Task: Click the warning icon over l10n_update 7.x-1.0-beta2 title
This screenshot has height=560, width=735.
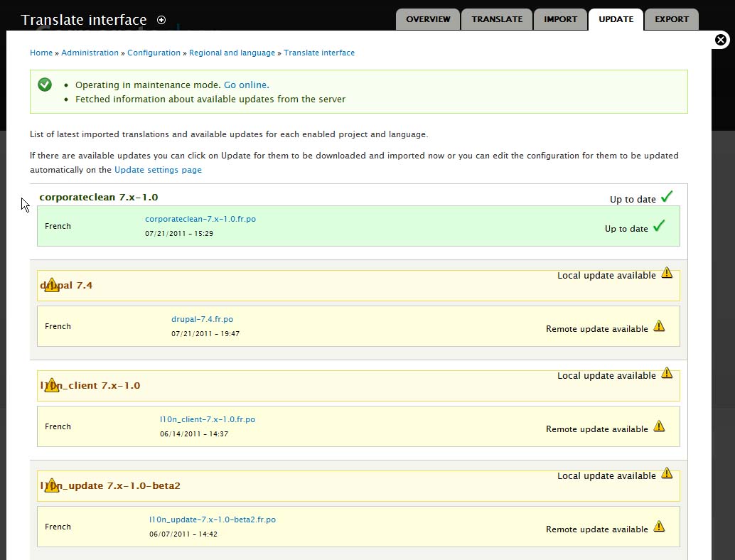Action: coord(52,485)
